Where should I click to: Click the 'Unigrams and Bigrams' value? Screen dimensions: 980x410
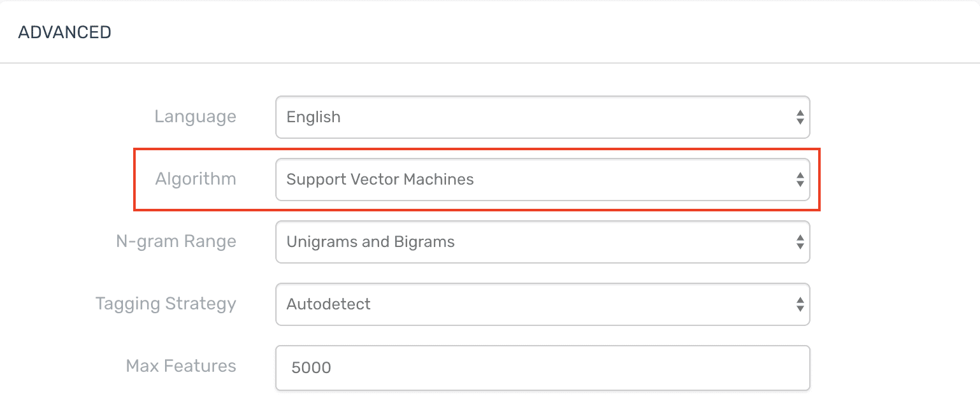370,242
